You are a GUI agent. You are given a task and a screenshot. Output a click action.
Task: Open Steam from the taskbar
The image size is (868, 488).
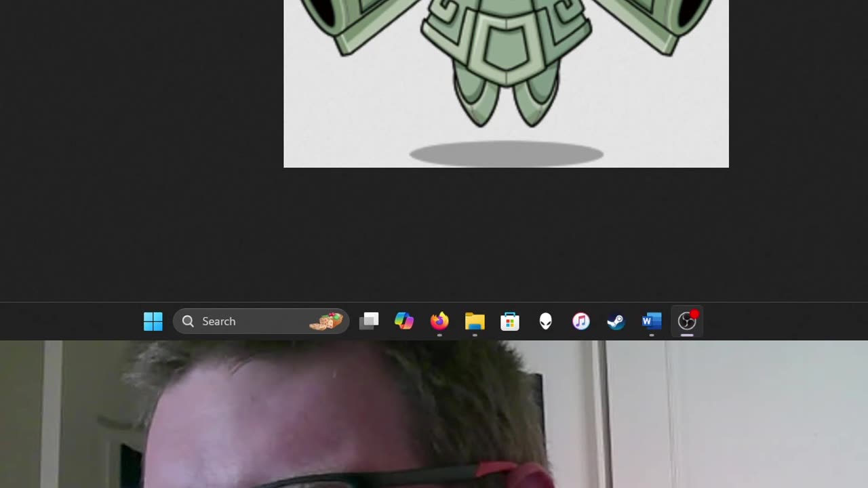click(616, 321)
